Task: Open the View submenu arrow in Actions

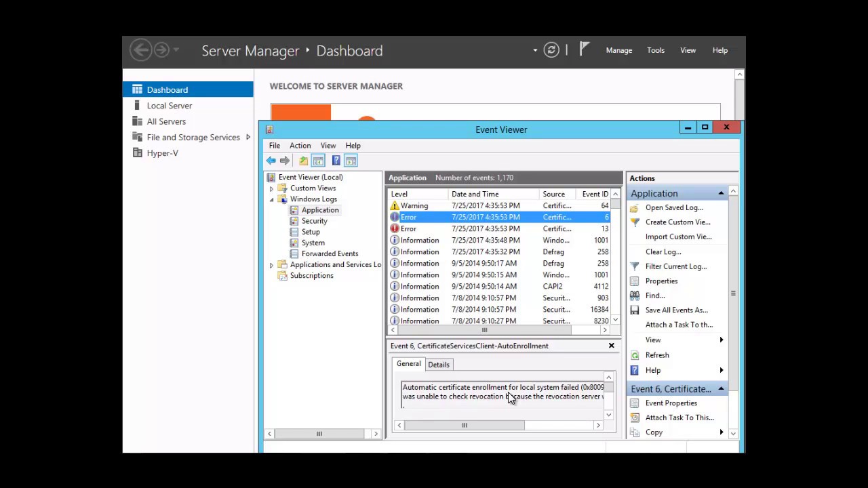Action: click(721, 340)
